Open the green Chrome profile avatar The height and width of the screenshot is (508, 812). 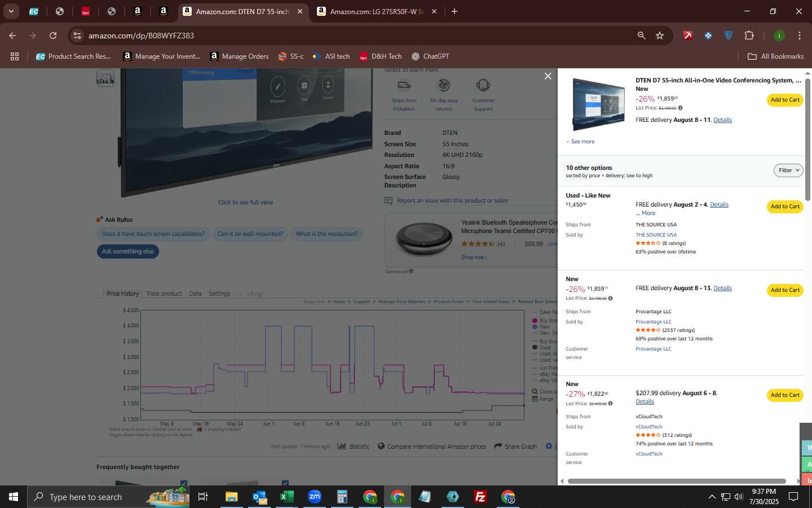779,36
